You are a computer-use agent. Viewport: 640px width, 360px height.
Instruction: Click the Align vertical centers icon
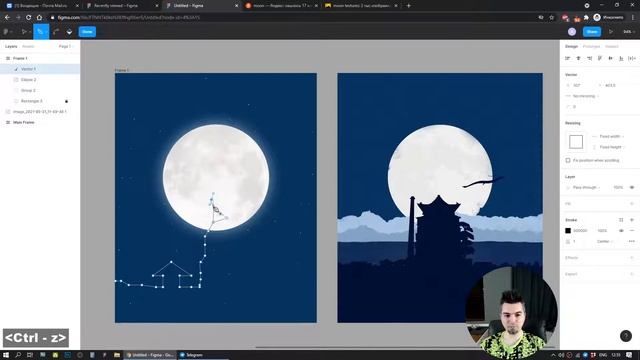point(611,58)
